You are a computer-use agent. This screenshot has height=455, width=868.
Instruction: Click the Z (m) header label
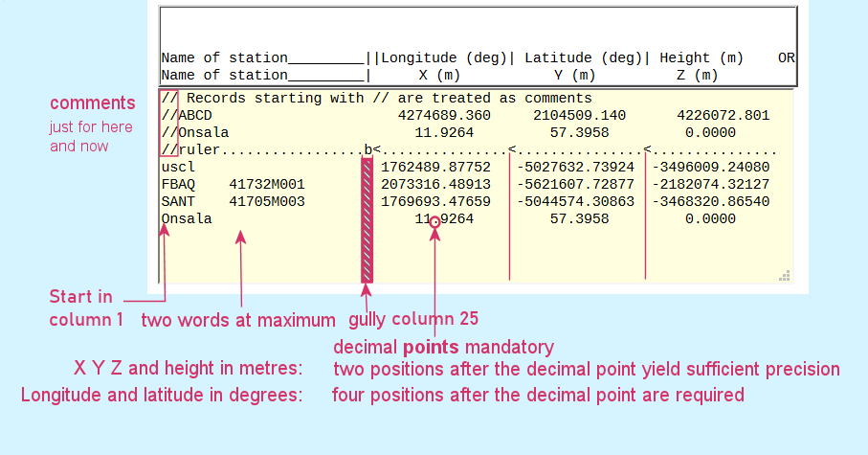698,75
